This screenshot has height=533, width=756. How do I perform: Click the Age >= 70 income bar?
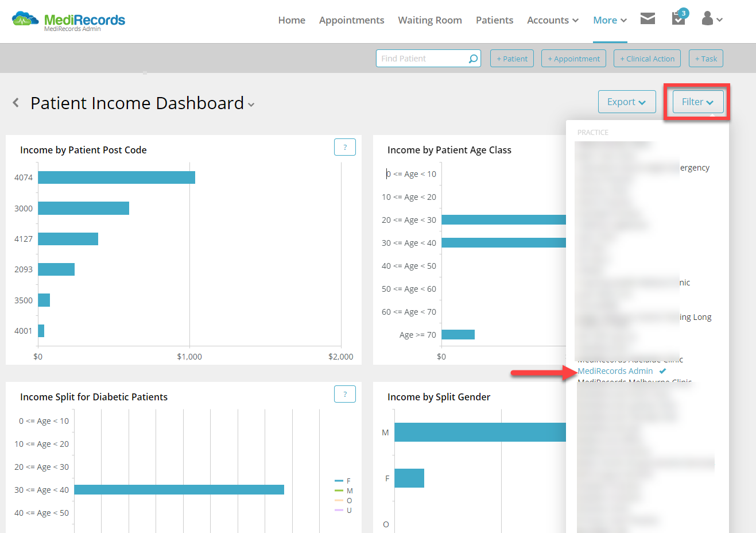point(458,334)
